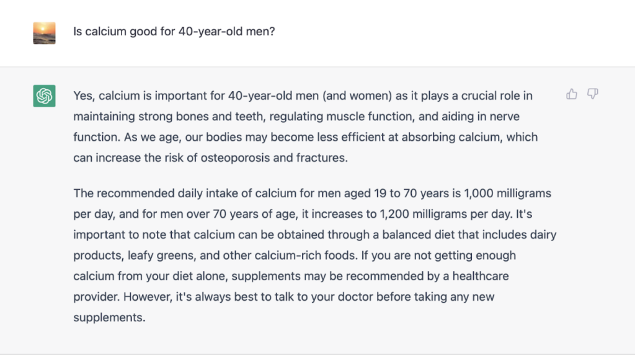Mark the response with thumbs down
The width and height of the screenshot is (635, 364).
click(592, 94)
